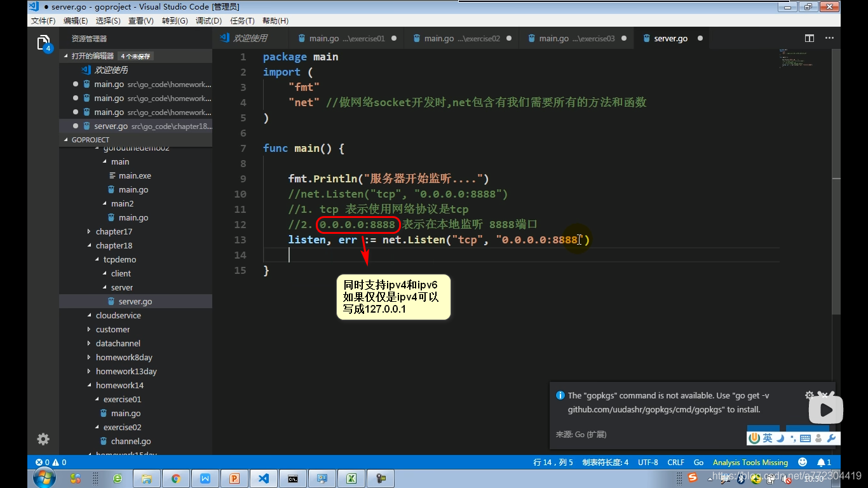Click the IME moon icon
868x488 pixels.
pyautogui.click(x=780, y=438)
